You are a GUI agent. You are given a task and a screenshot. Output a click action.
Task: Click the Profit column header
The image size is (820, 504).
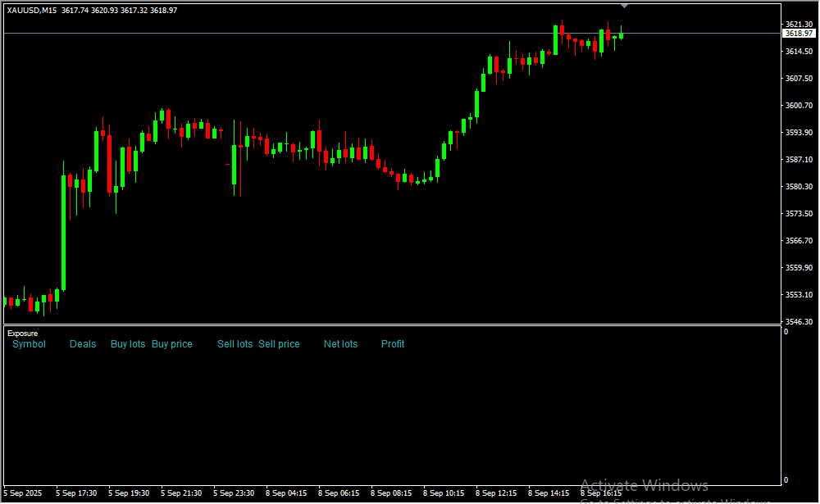click(x=393, y=344)
